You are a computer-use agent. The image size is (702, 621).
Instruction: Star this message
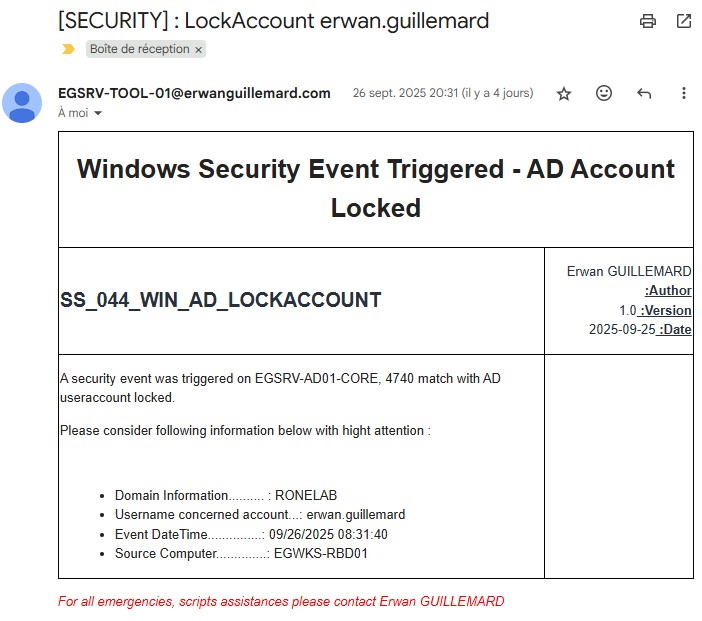564,93
